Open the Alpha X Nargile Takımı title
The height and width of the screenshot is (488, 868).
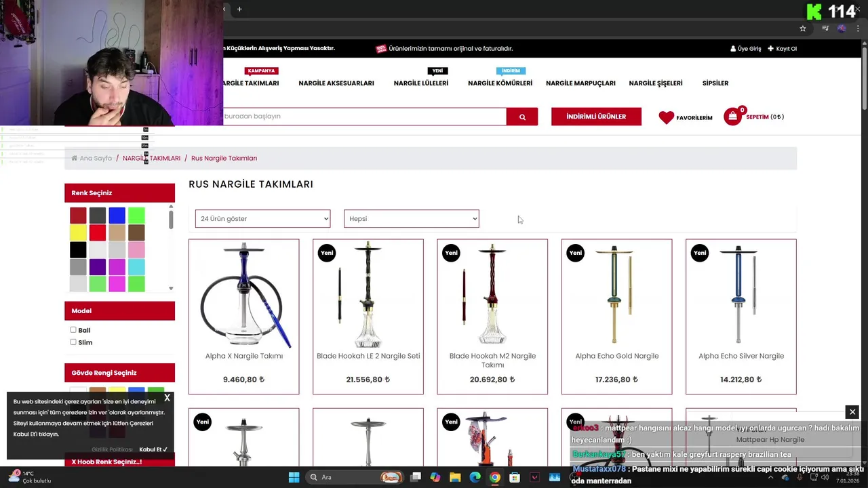pos(244,356)
